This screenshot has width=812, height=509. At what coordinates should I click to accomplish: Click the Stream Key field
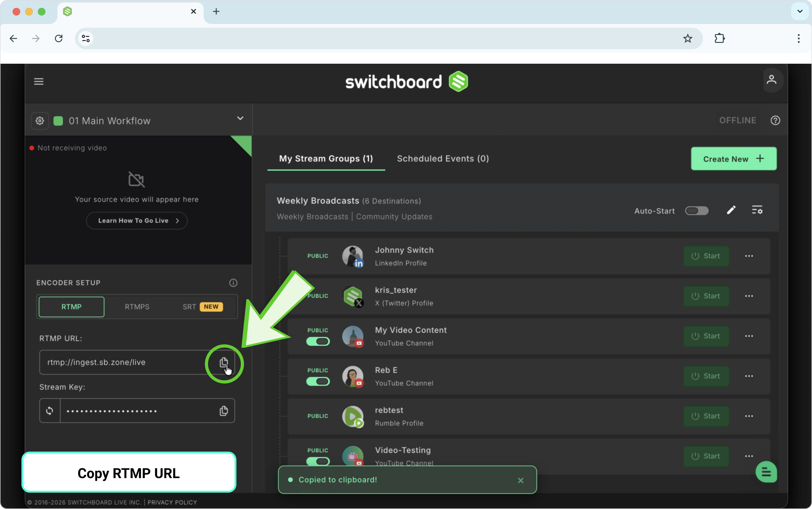pos(137,411)
